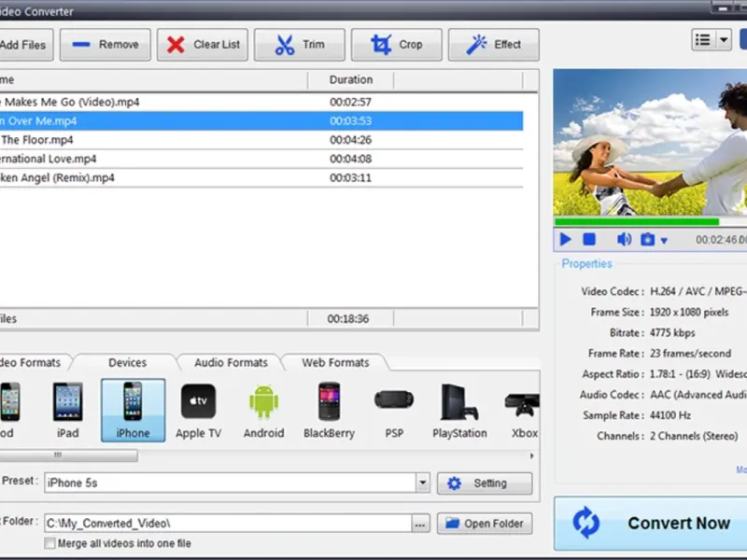
Task: Click the Open Folder button
Action: tap(485, 524)
